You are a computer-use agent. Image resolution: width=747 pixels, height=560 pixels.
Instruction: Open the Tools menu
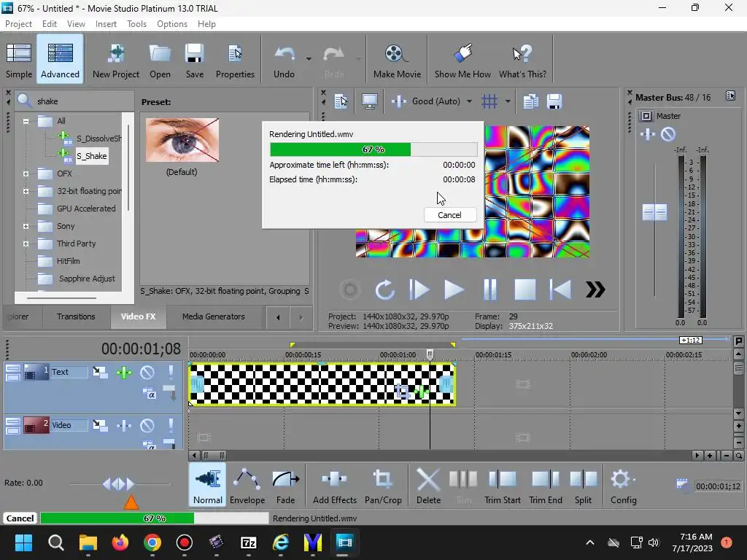point(136,24)
